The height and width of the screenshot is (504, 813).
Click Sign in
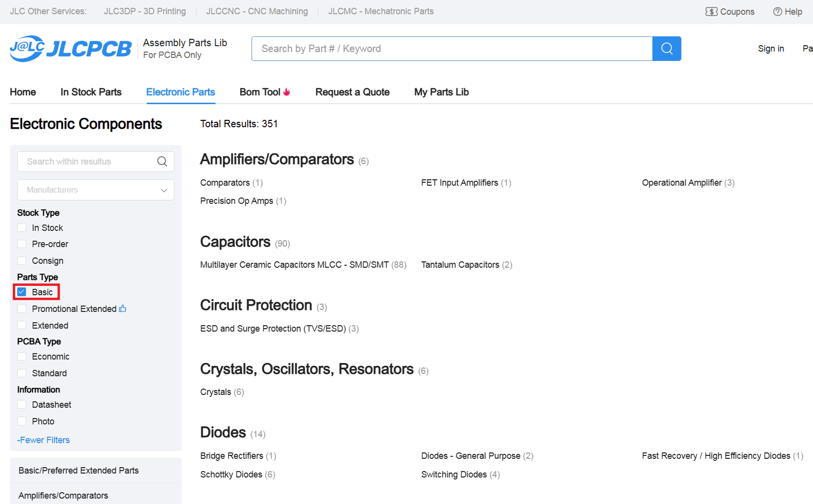click(771, 49)
